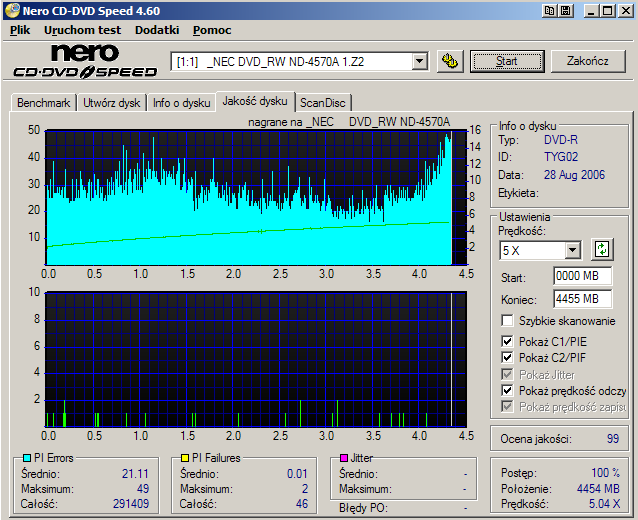The width and height of the screenshot is (638, 520).
Task: Close the Nero CD-DVD Speed window
Action: (x=626, y=11)
